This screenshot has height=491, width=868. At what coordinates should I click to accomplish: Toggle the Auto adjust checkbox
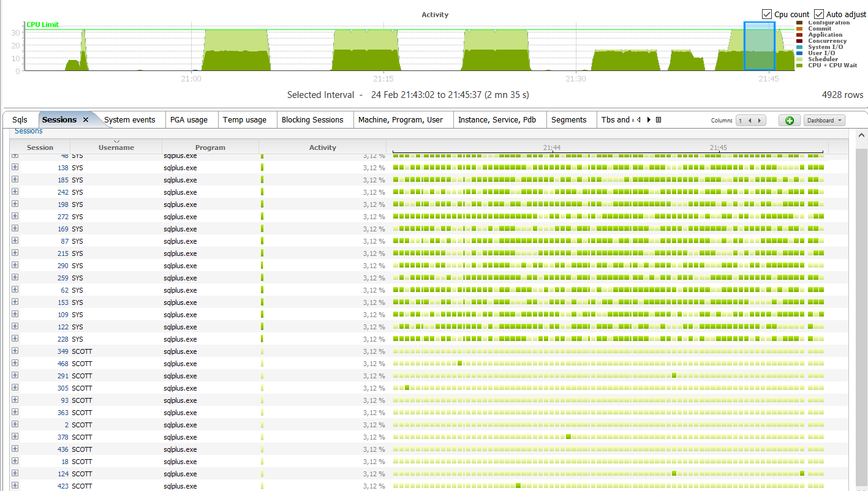[819, 14]
